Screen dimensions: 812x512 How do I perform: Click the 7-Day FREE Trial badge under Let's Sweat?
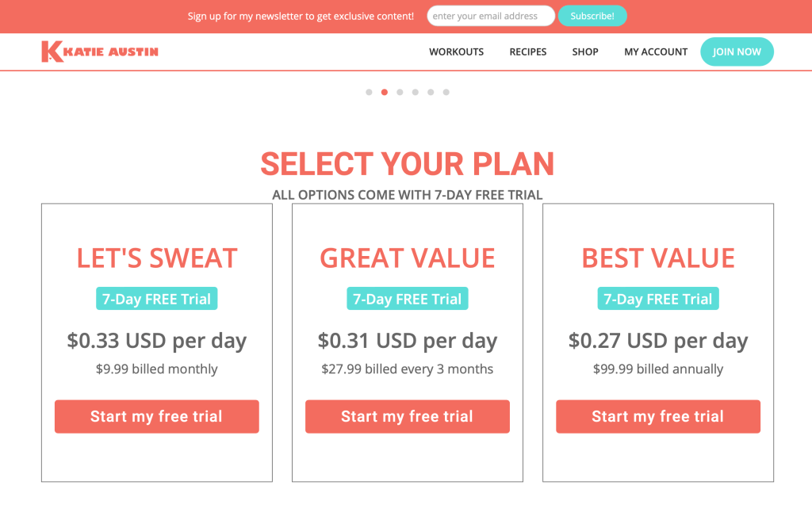point(156,299)
